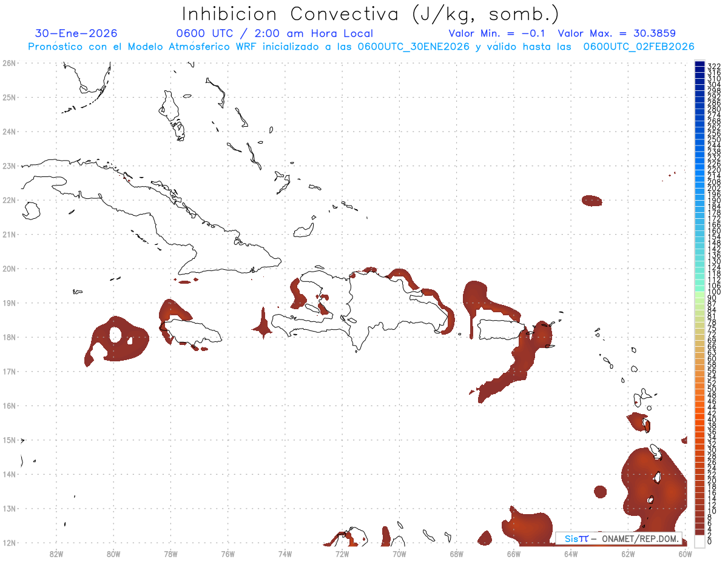Viewport: 728px width, 562px height.
Task: Click the 14N latitude label
Action: (9, 474)
